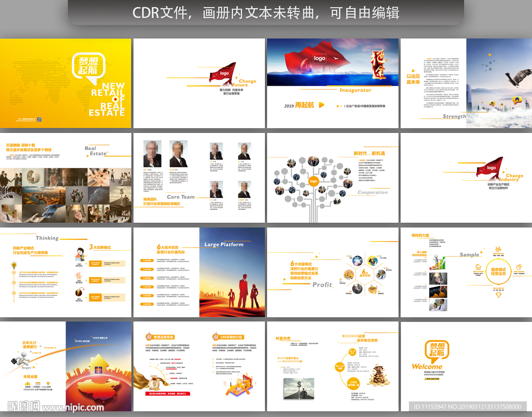Click the 五年大计 奋勇前行 heading
Image resolution: width=532 pixels, height=417 pixels.
[x=30, y=345]
